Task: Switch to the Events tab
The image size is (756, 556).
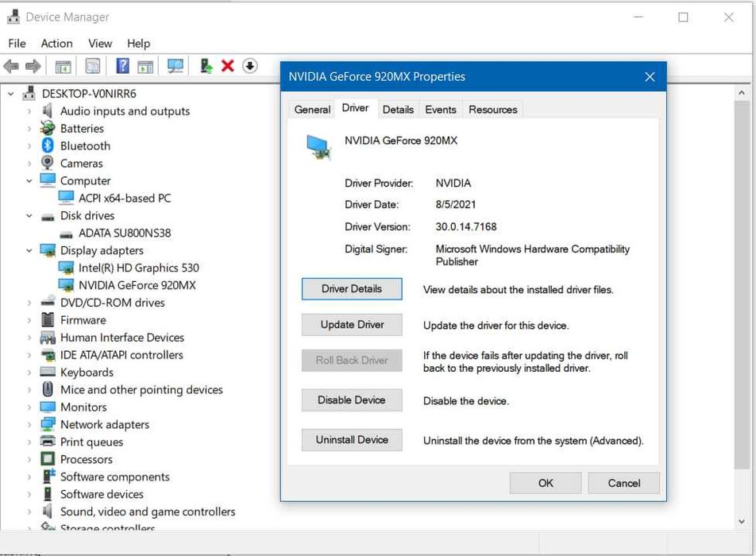Action: click(440, 110)
